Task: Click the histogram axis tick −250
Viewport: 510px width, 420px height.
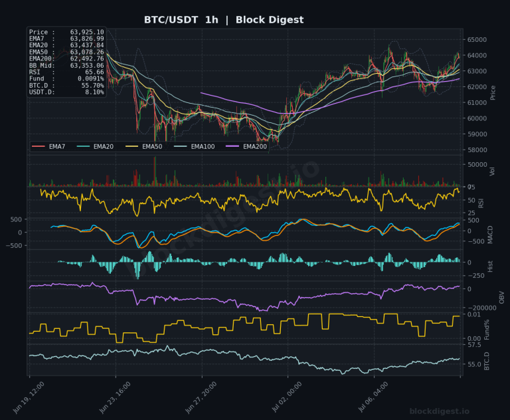Action: click(x=475, y=276)
